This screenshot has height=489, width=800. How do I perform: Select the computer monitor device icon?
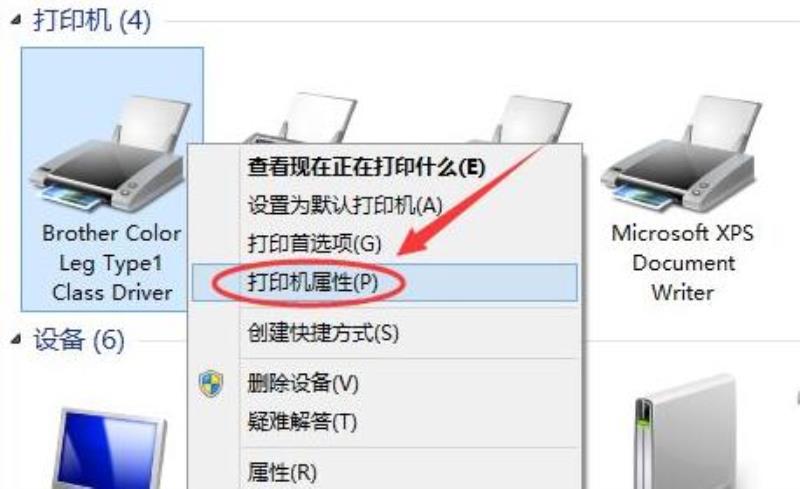[x=110, y=448]
